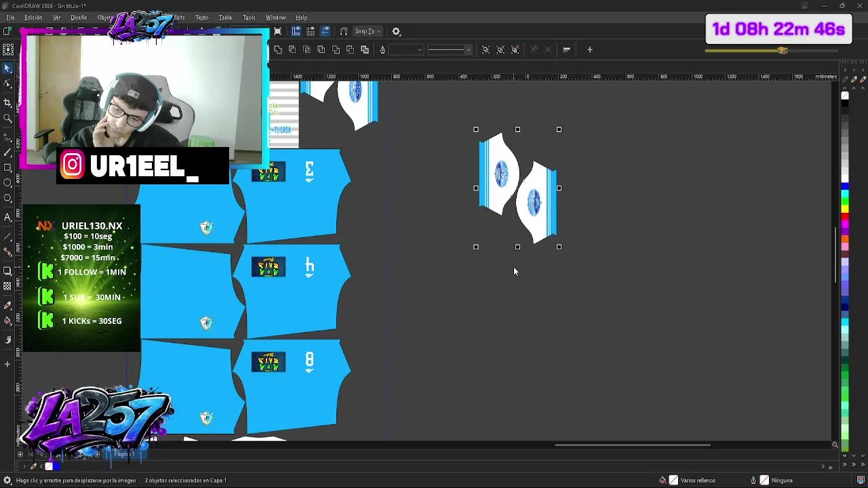The image size is (868, 488).
Task: Click the property bar plus button
Action: click(590, 49)
